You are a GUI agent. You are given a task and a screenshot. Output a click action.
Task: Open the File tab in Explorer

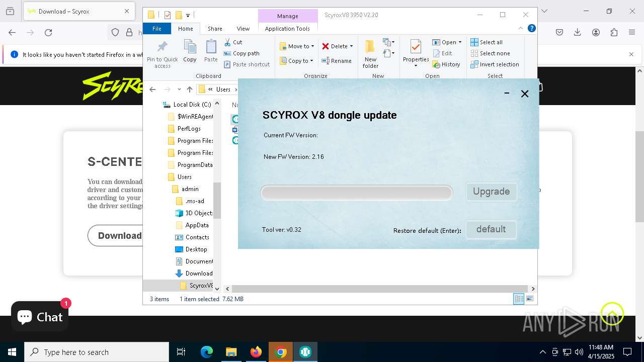pyautogui.click(x=157, y=29)
